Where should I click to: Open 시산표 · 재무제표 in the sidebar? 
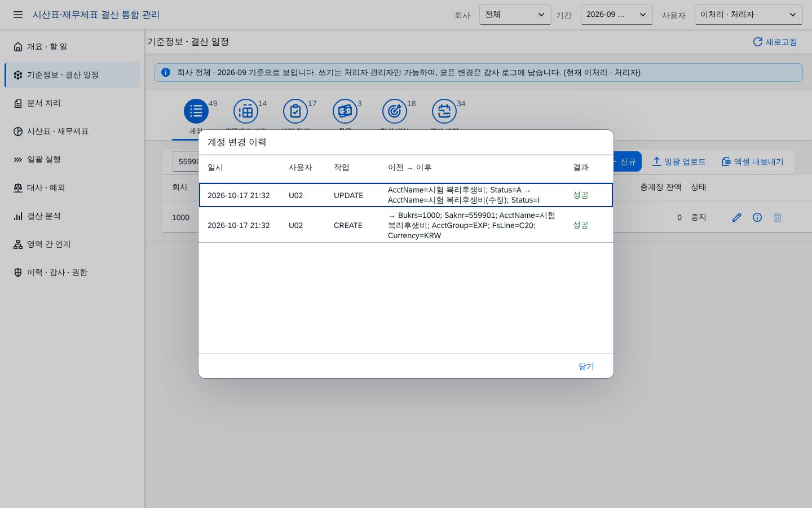click(72, 132)
